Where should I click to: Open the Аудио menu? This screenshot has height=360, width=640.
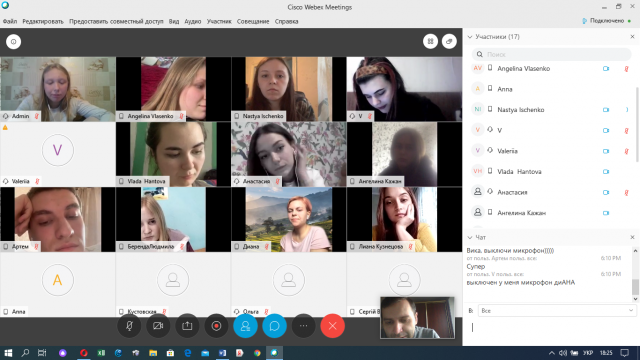193,21
